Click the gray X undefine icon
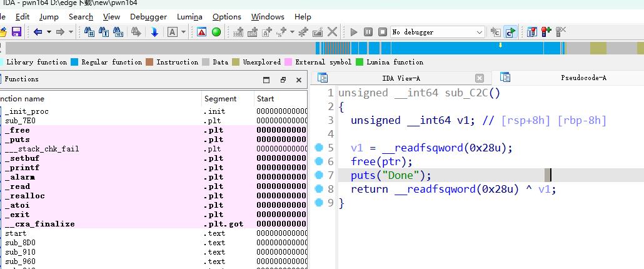Screen dimensions: 644x269 point(332,32)
